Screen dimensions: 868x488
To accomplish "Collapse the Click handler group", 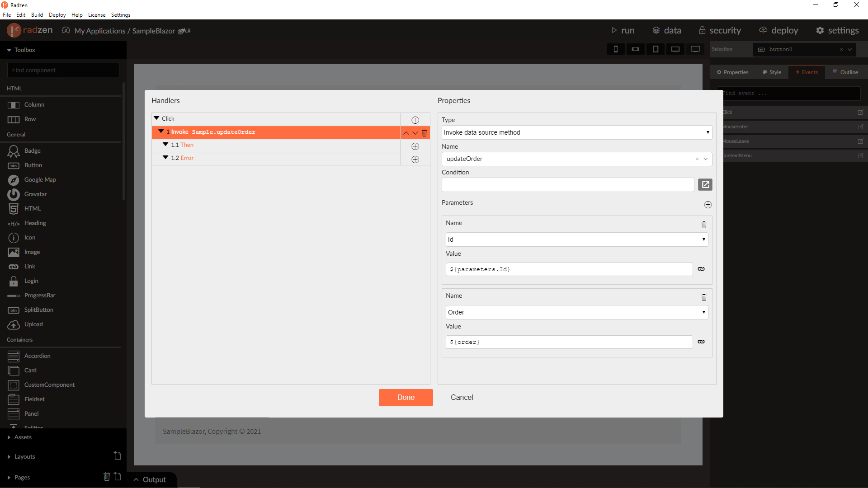I will 156,118.
